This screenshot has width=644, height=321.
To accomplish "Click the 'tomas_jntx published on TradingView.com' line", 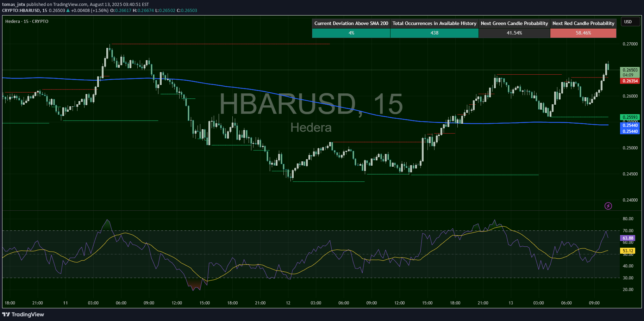I will (45, 5).
